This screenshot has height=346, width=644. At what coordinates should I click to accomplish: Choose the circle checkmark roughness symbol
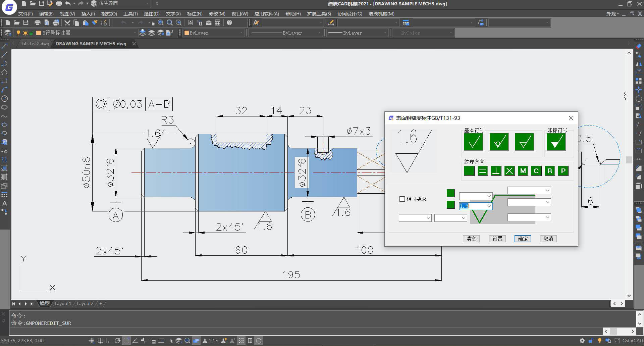point(499,142)
